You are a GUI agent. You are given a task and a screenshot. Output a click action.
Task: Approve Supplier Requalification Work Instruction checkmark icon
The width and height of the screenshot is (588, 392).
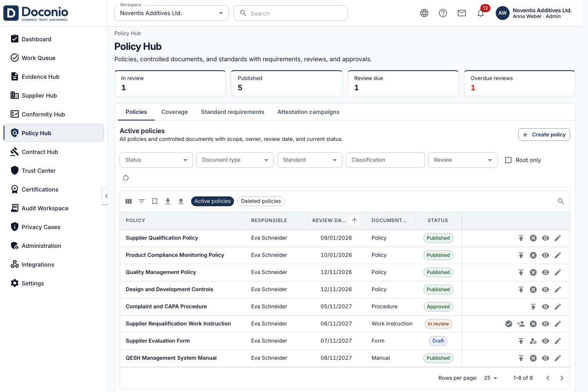[509, 324]
